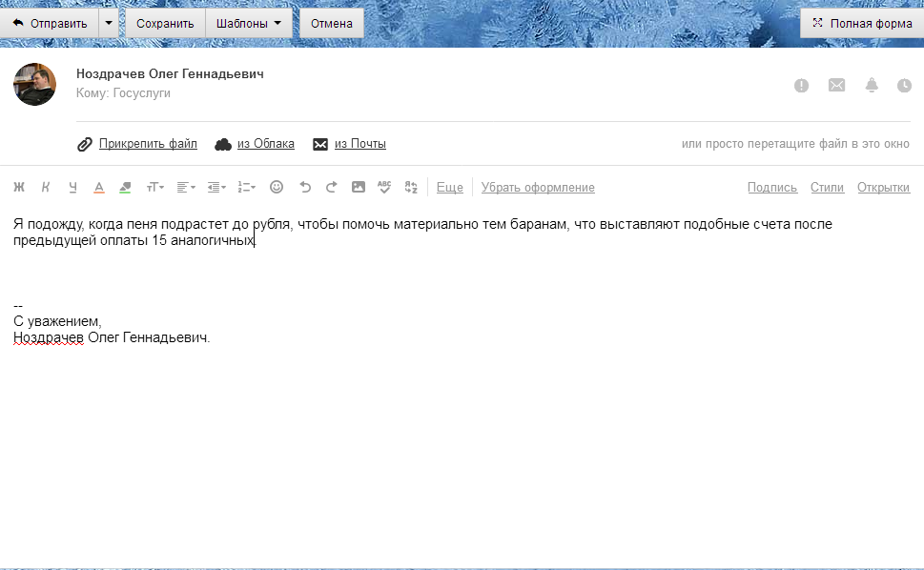Screen dimensions: 924x570
Task: Run the ABC spell check
Action: tap(384, 188)
